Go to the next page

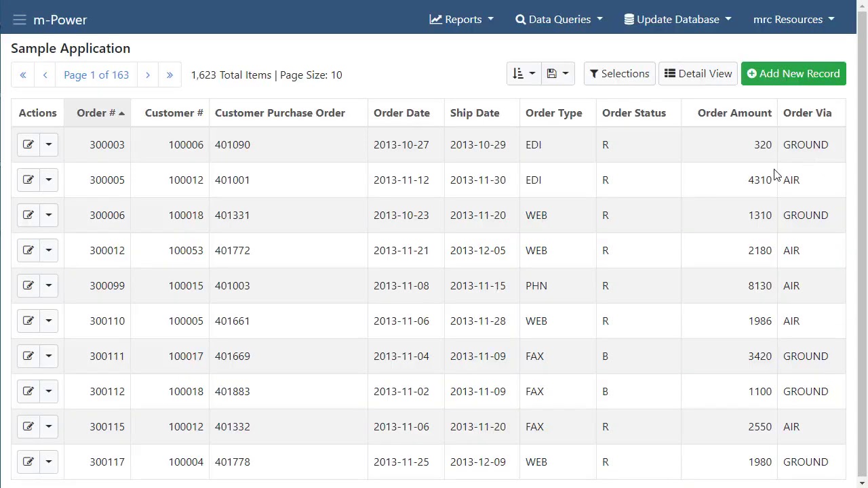point(148,75)
